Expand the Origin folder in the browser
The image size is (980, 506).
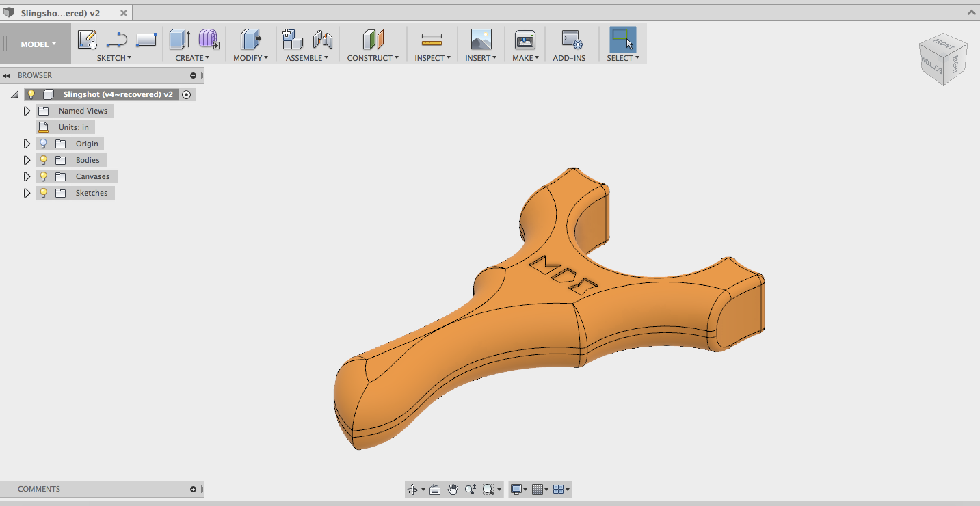pyautogui.click(x=27, y=143)
